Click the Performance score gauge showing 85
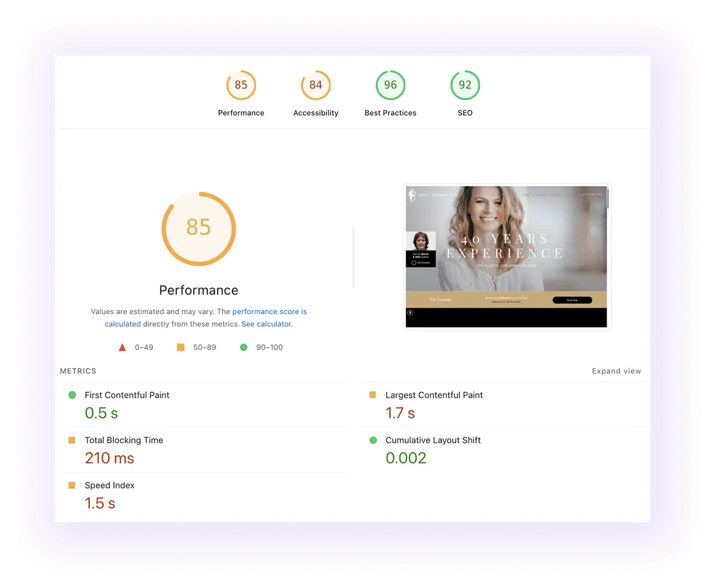This screenshot has width=716, height=588. pos(241,85)
